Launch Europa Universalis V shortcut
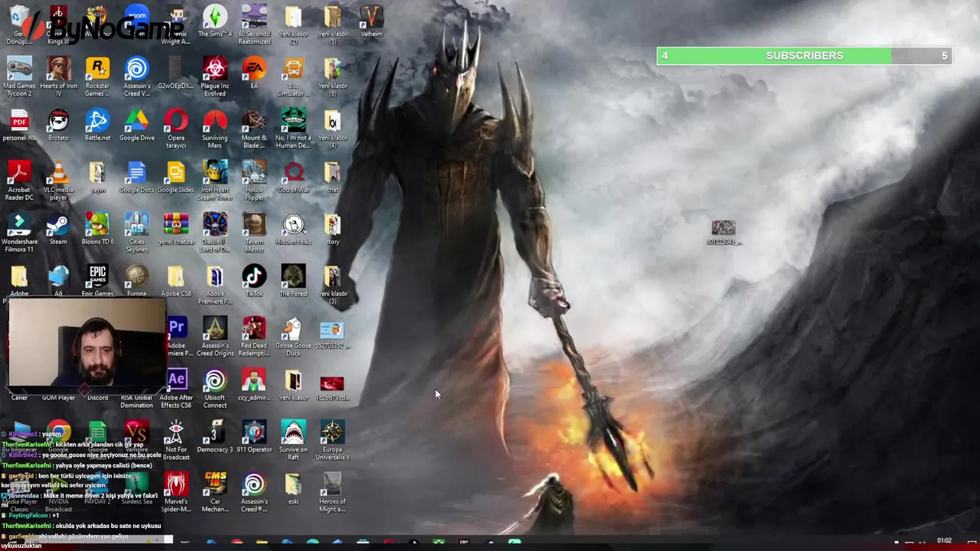The height and width of the screenshot is (551, 980). click(332, 440)
